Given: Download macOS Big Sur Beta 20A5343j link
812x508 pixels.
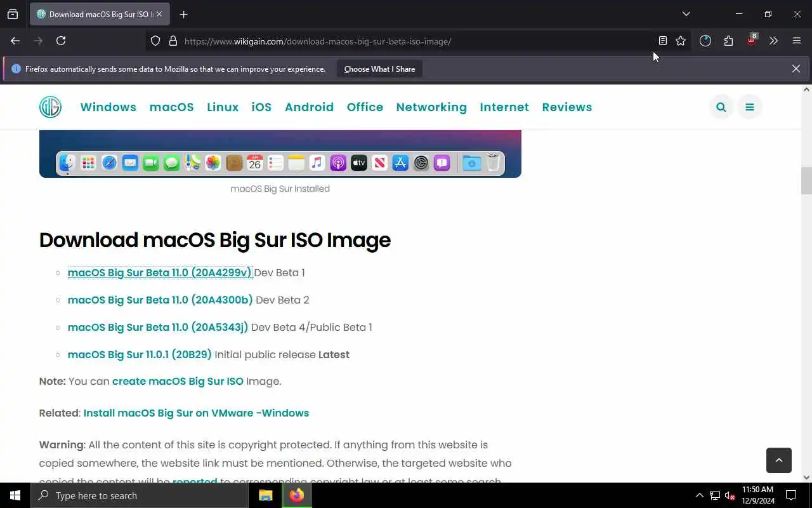Looking at the screenshot, I should 158,327.
